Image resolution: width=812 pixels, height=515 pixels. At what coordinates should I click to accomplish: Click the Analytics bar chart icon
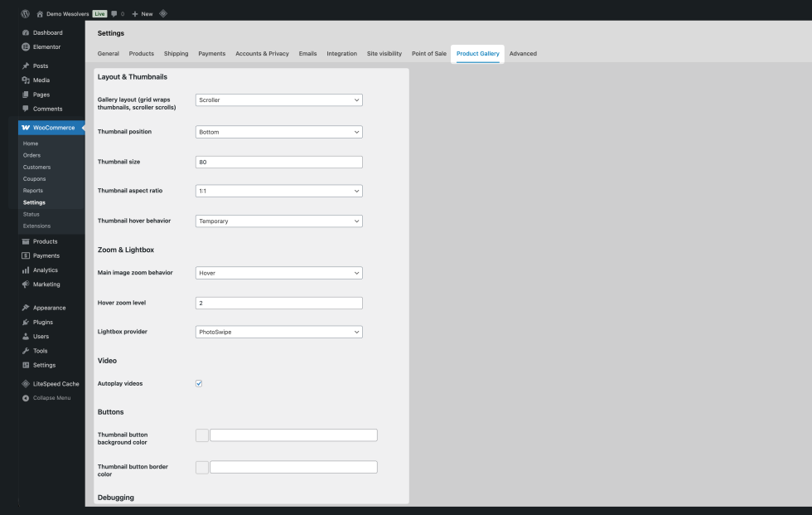pyautogui.click(x=26, y=270)
